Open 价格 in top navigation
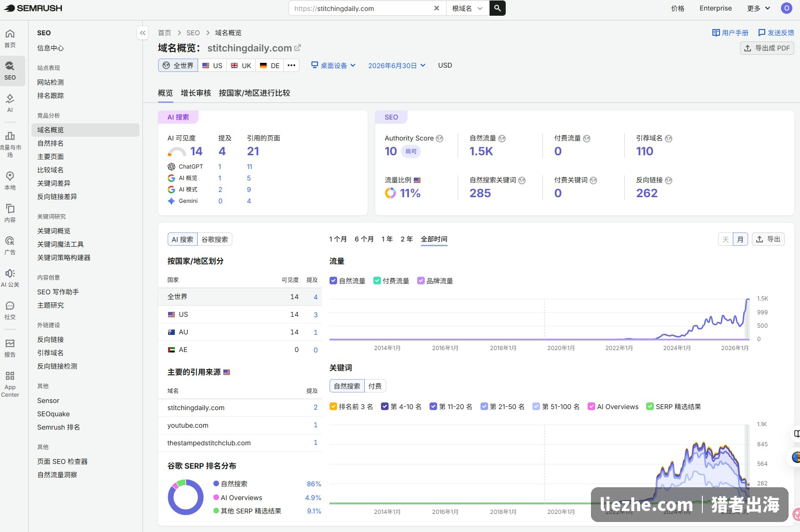This screenshot has height=532, width=800. click(x=678, y=8)
